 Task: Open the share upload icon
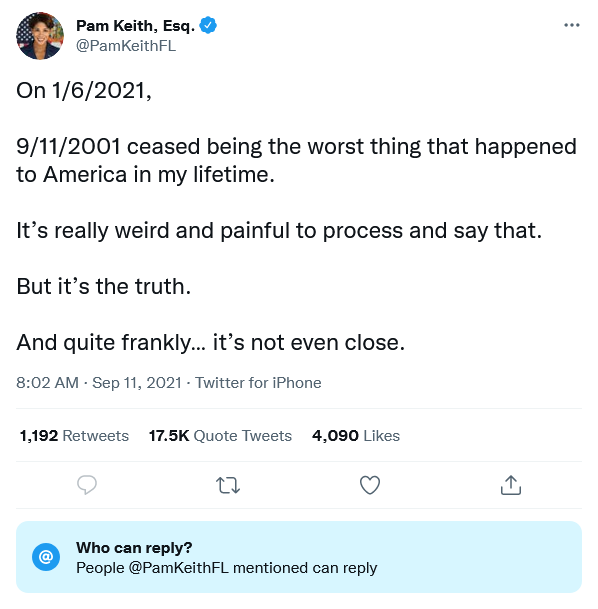pos(511,485)
